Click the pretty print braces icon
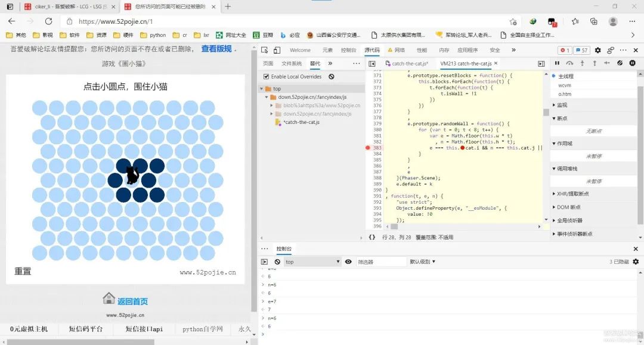The height and width of the screenshot is (345, 644). pos(372,237)
